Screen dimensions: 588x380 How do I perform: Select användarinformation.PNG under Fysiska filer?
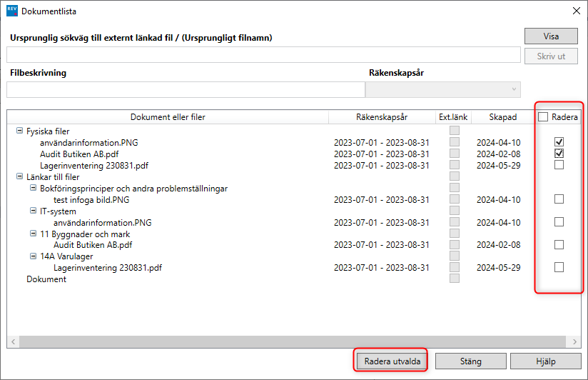tap(89, 143)
